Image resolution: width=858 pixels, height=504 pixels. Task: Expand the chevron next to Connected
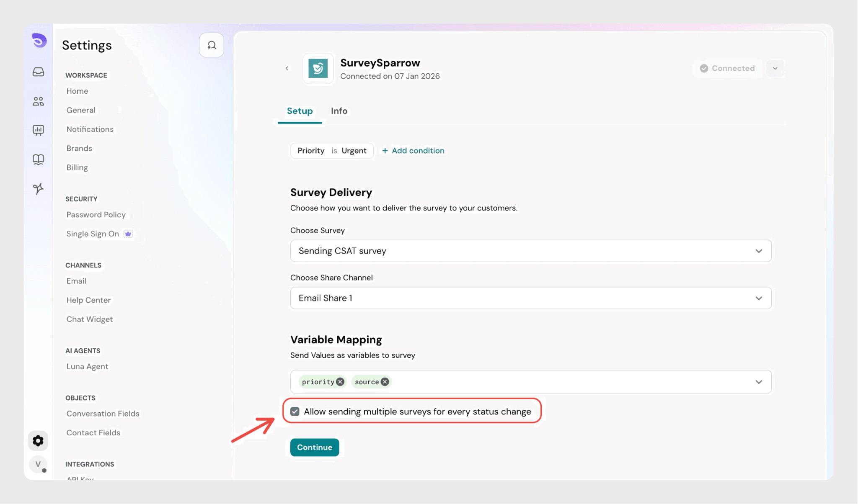775,68
